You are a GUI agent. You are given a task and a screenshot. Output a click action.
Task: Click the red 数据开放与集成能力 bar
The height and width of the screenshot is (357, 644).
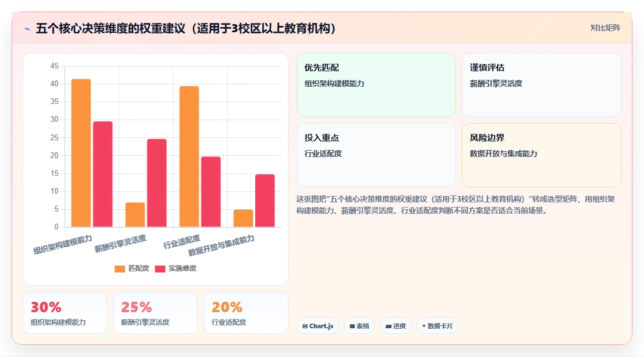click(265, 201)
